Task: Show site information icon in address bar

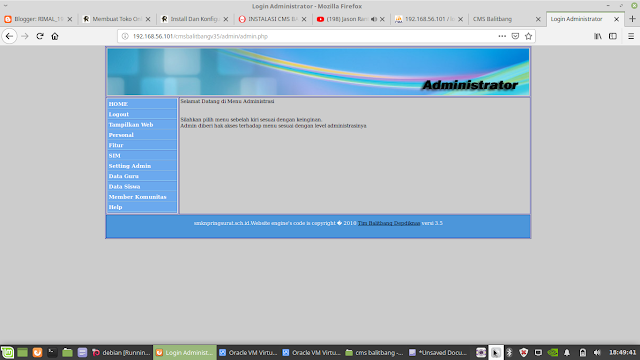Action: pyautogui.click(x=125, y=36)
